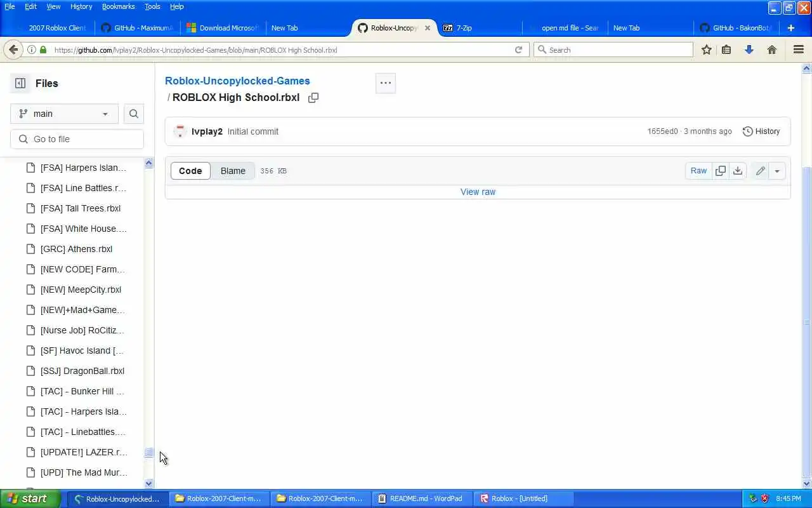Viewport: 812px width, 508px height.
Task: Open [UPDATE!] LAZER file
Action: (x=84, y=452)
